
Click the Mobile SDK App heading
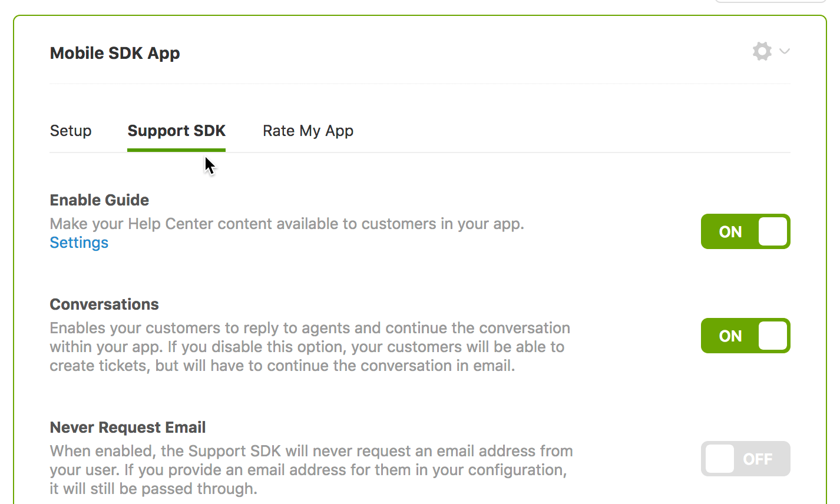click(x=114, y=53)
